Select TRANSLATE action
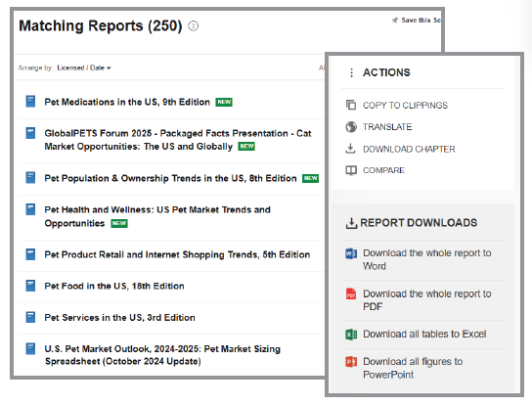The image size is (532, 405). point(387,127)
